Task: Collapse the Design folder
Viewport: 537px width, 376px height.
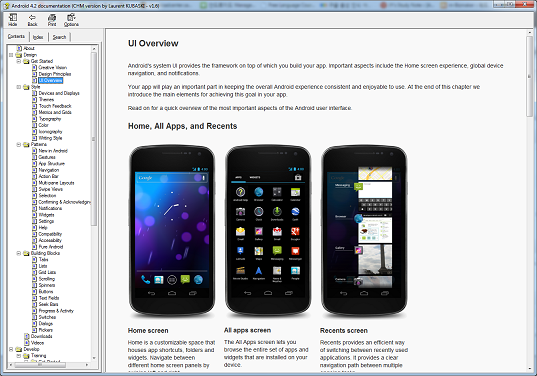Action: click(x=11, y=55)
